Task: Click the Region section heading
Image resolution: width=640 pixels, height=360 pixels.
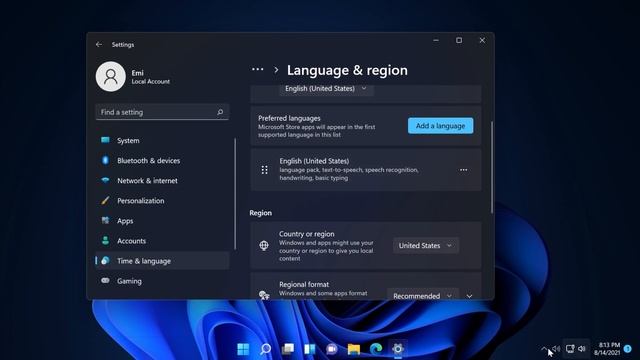Action: tap(260, 213)
